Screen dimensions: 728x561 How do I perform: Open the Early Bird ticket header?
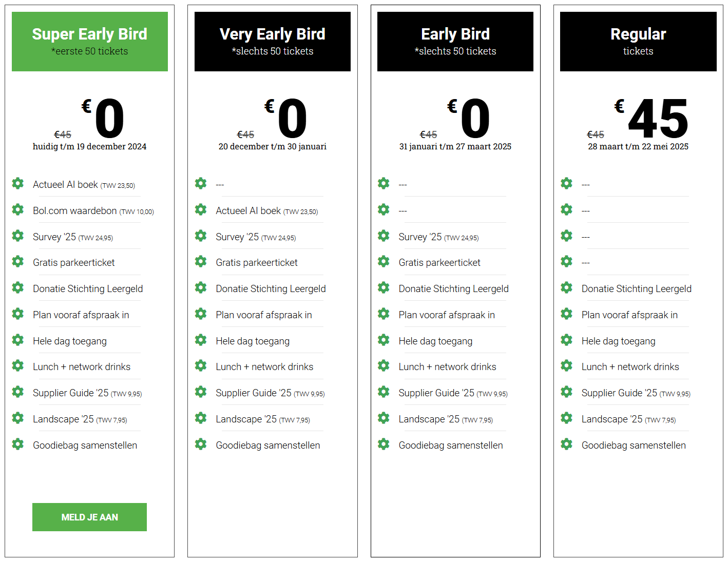tap(455, 42)
